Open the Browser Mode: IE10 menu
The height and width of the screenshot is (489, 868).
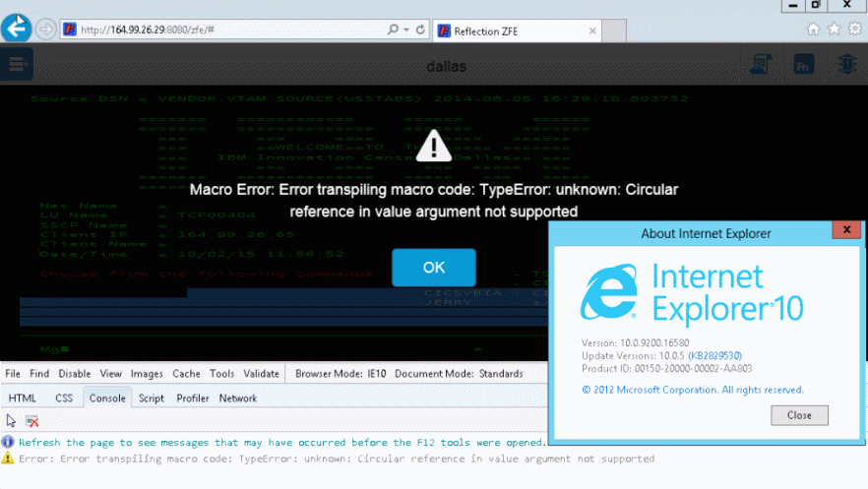[x=341, y=374]
